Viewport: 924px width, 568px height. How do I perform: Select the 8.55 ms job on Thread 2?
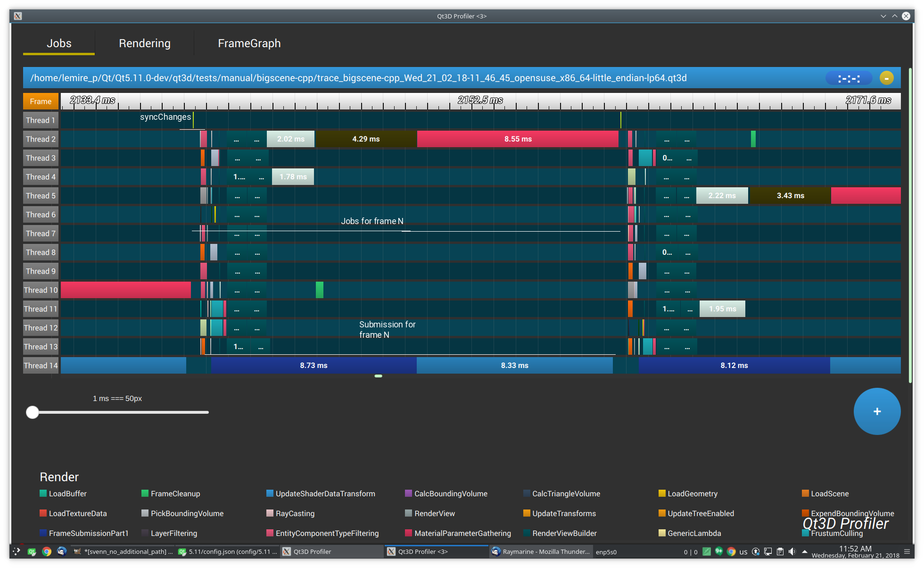518,139
